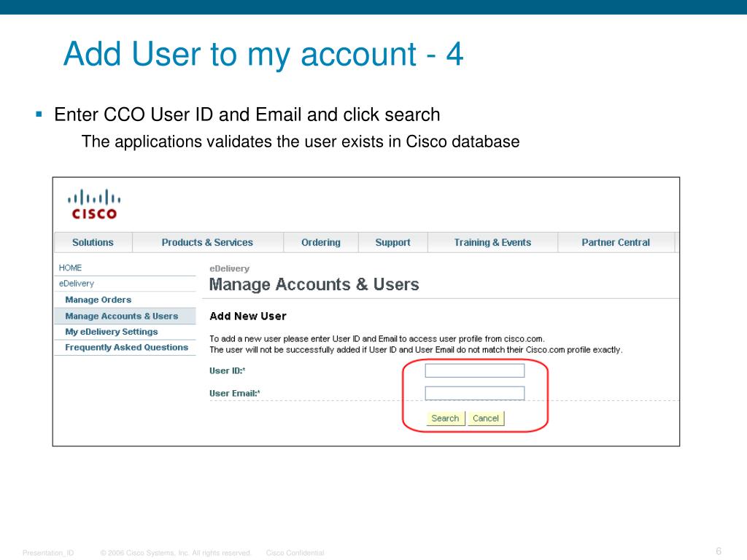Open Training & Events tab
The height and width of the screenshot is (560, 747).
pos(492,242)
